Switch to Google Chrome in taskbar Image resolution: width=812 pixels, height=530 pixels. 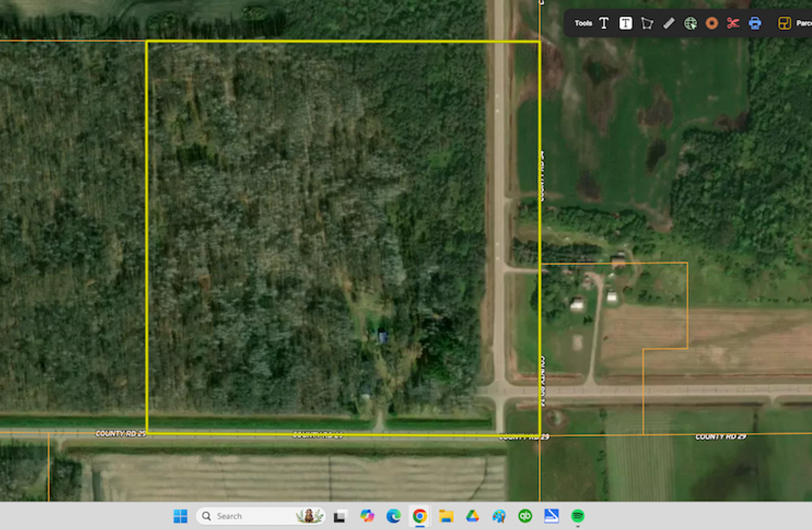point(419,516)
